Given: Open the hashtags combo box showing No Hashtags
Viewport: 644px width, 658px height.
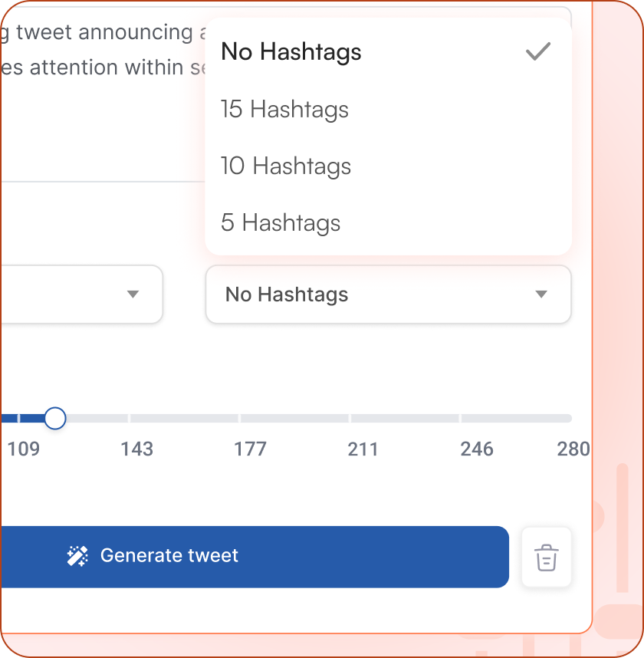Looking at the screenshot, I should 388,294.
